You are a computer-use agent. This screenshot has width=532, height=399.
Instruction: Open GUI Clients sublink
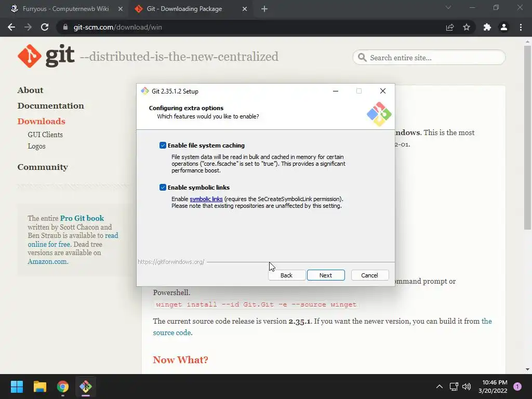coord(45,135)
